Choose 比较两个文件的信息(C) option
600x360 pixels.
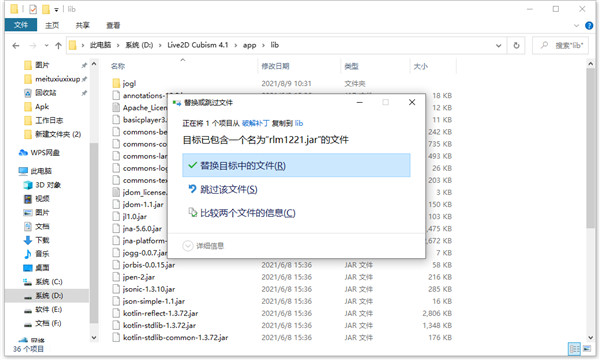pyautogui.click(x=242, y=213)
